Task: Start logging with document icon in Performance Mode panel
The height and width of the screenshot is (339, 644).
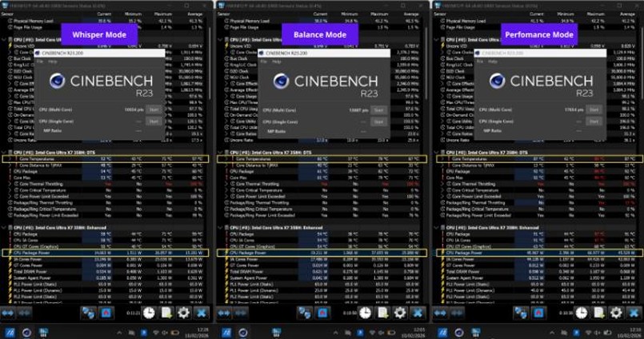Action: pos(599,313)
